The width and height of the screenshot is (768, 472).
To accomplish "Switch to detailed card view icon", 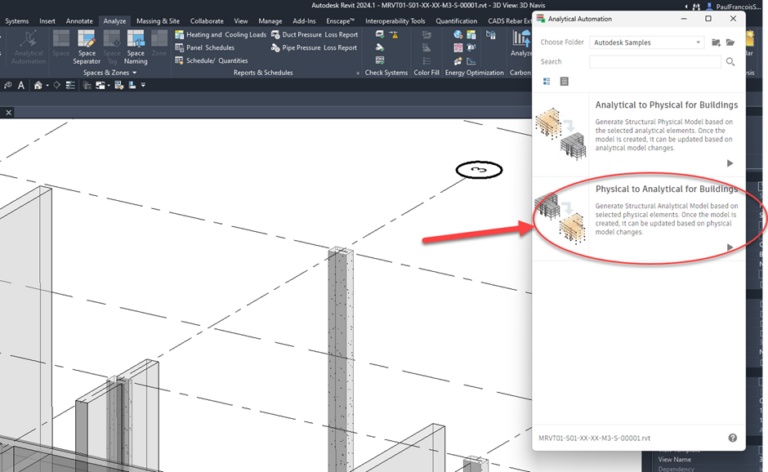I will tap(547, 81).
